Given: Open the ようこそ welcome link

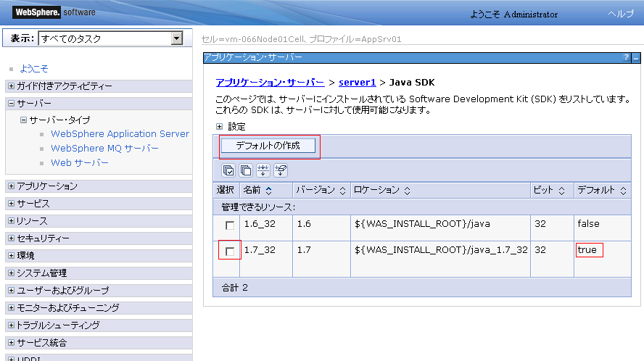Looking at the screenshot, I should click(34, 69).
